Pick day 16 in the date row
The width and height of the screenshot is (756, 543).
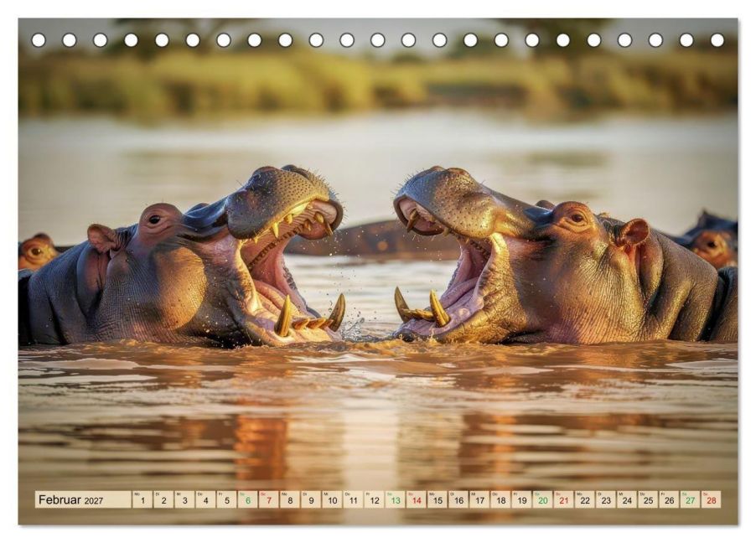458,499
